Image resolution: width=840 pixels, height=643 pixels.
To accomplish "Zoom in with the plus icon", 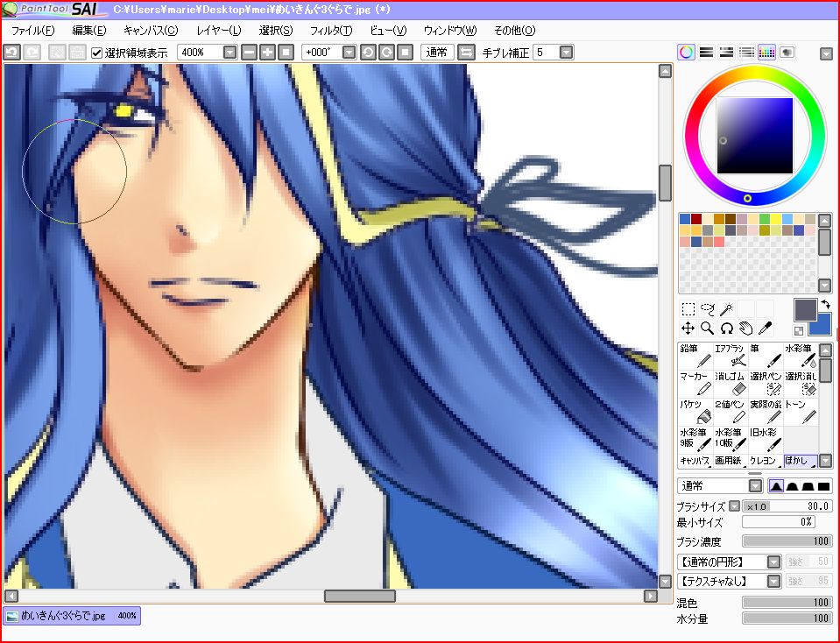I will click(268, 53).
